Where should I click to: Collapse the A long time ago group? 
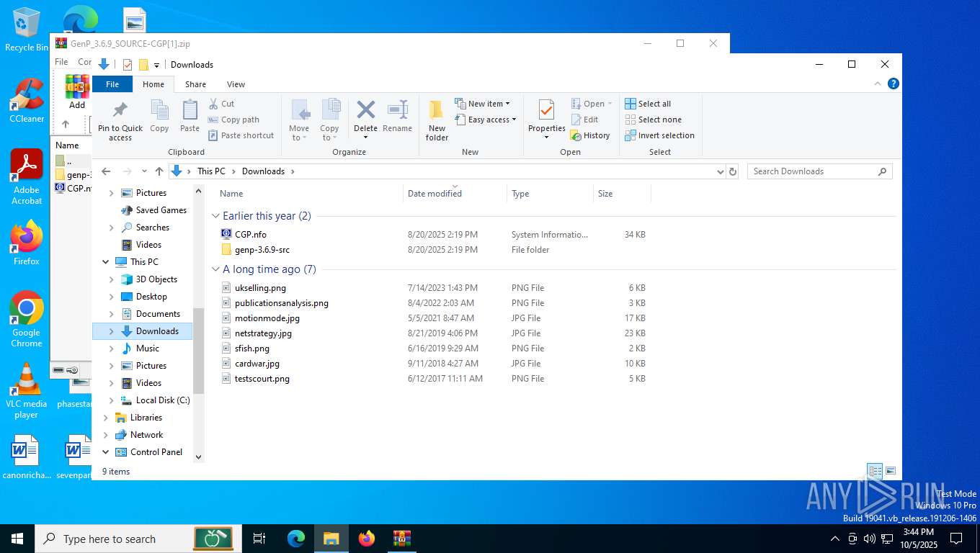coord(215,269)
